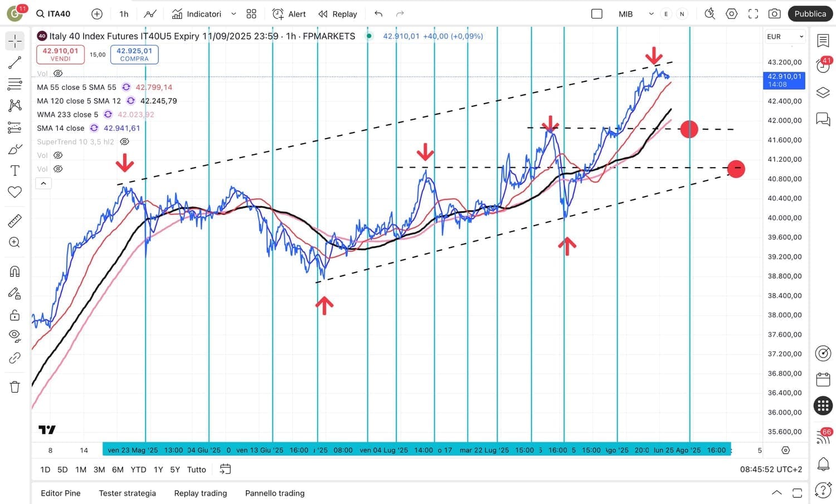Viewport: 836px width, 504px height.
Task: Open the go to date calendar
Action: pos(225,469)
